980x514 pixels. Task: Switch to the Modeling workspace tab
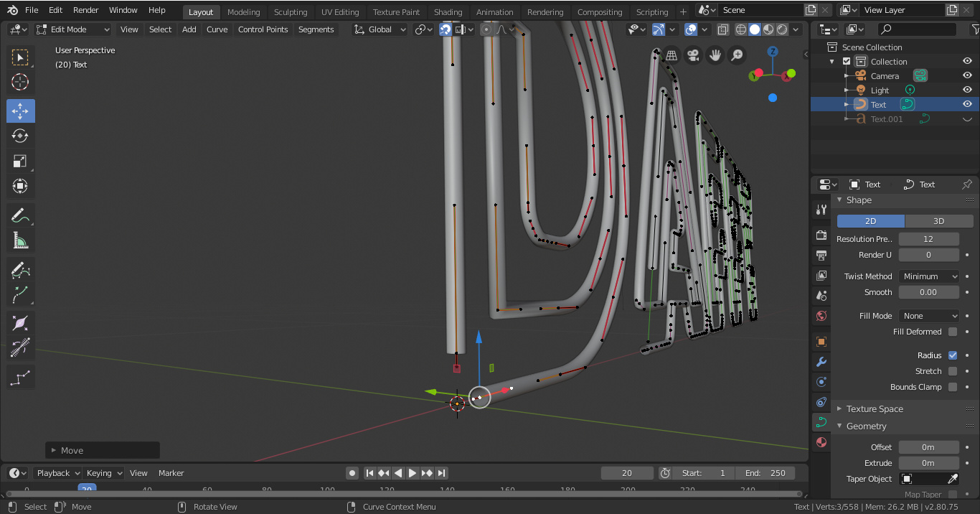click(243, 12)
